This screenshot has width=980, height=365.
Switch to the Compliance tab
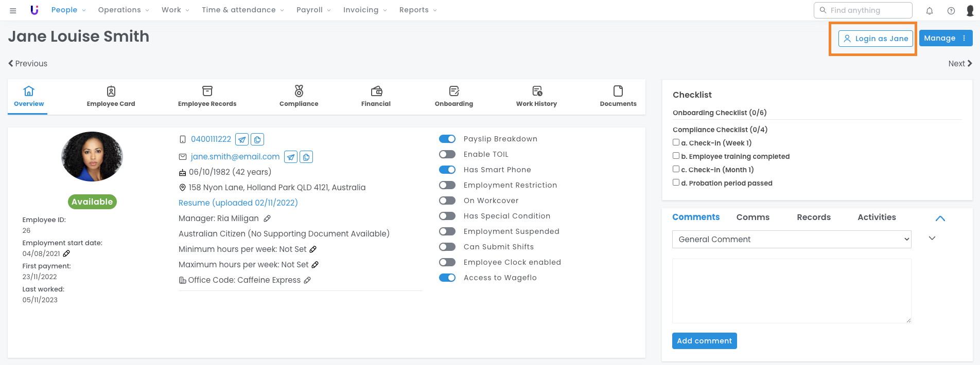coord(299,96)
